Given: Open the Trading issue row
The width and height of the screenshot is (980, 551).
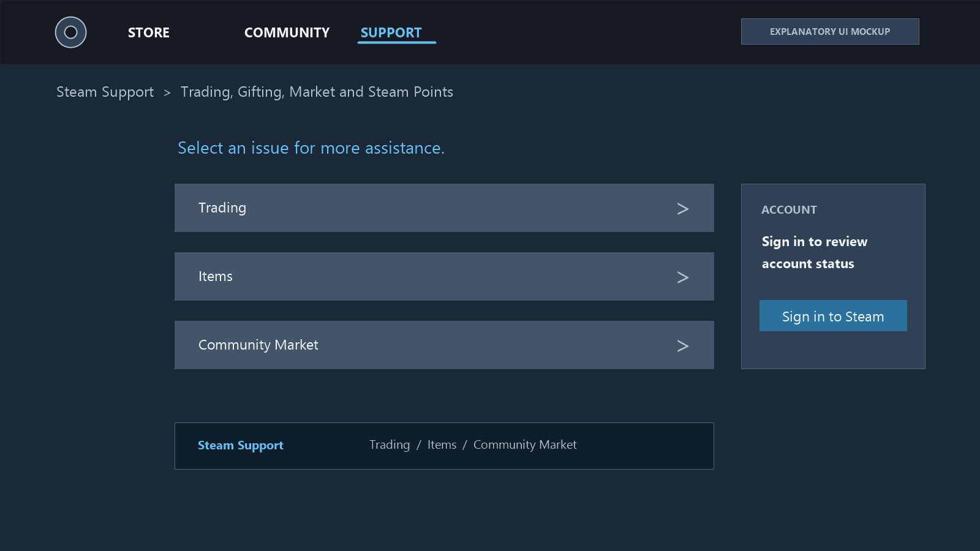Looking at the screenshot, I should (444, 208).
